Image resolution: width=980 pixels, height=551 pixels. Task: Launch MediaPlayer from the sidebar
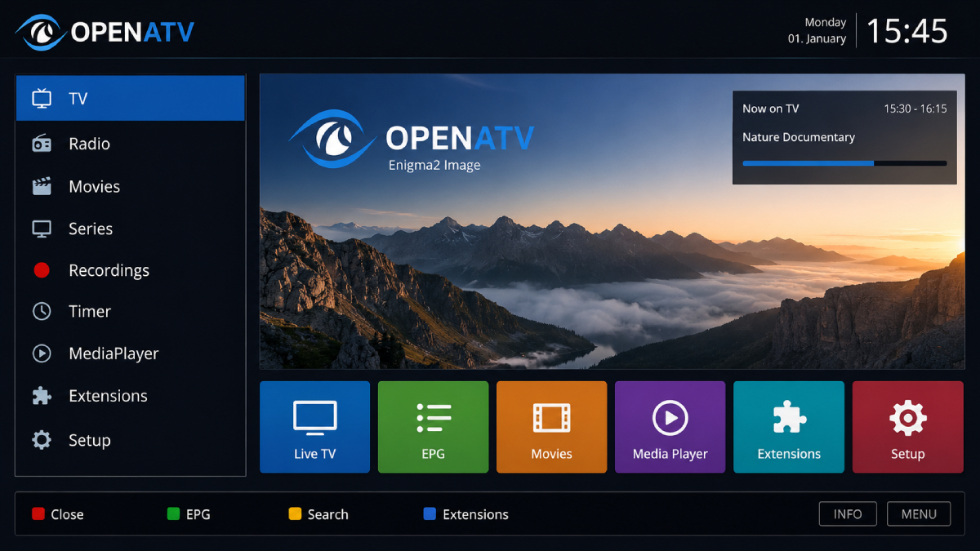click(131, 353)
